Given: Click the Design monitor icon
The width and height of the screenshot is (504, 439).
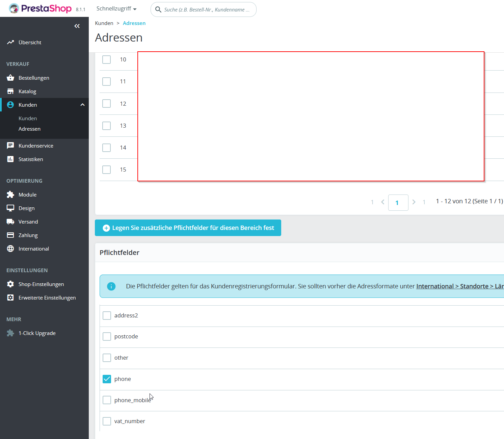Looking at the screenshot, I should coord(10,208).
